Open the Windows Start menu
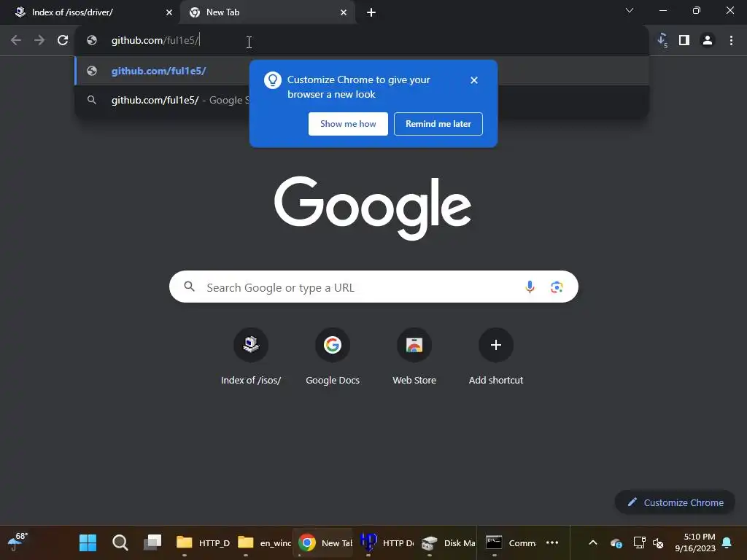 coord(88,542)
